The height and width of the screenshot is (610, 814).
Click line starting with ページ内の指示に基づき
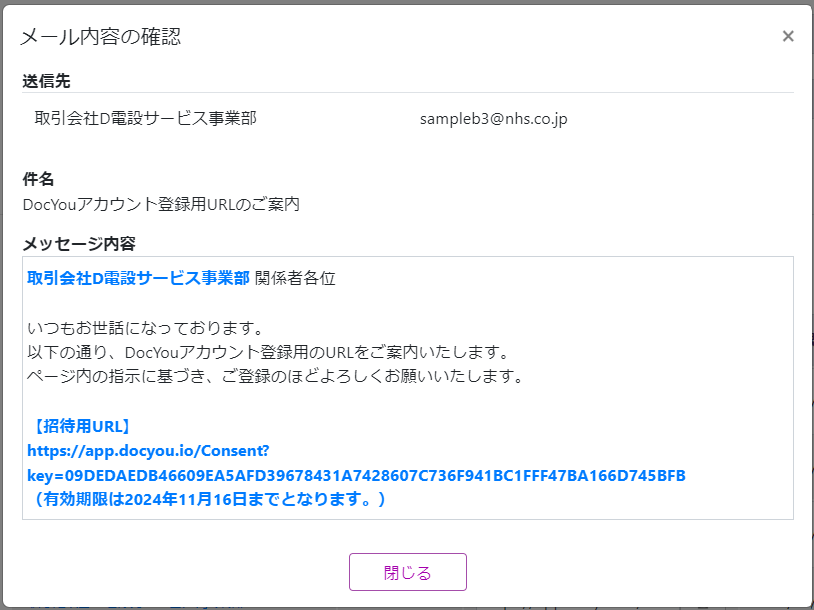(275, 376)
